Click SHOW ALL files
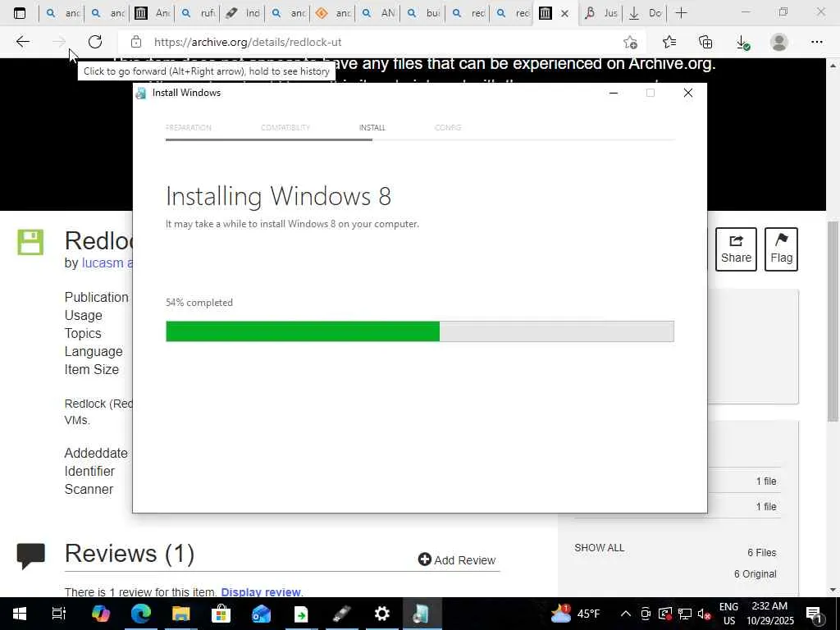The image size is (840, 630). pos(599,547)
